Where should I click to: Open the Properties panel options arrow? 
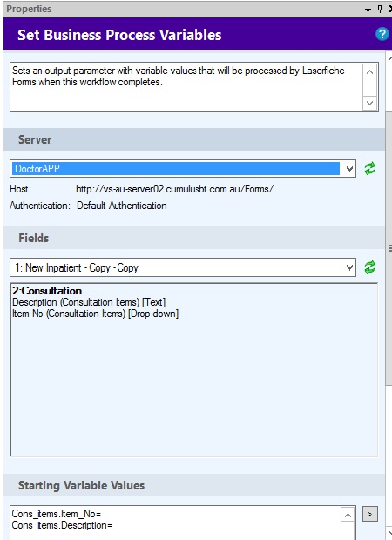point(368,10)
